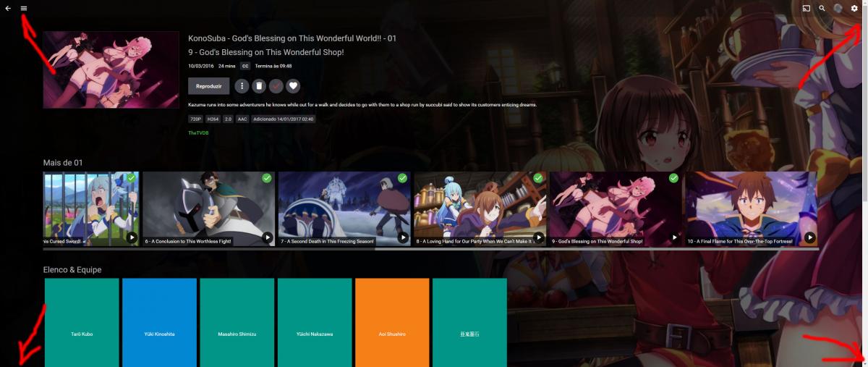This screenshot has height=367, width=868.
Task: Open the user profile avatar
Action: 838,8
